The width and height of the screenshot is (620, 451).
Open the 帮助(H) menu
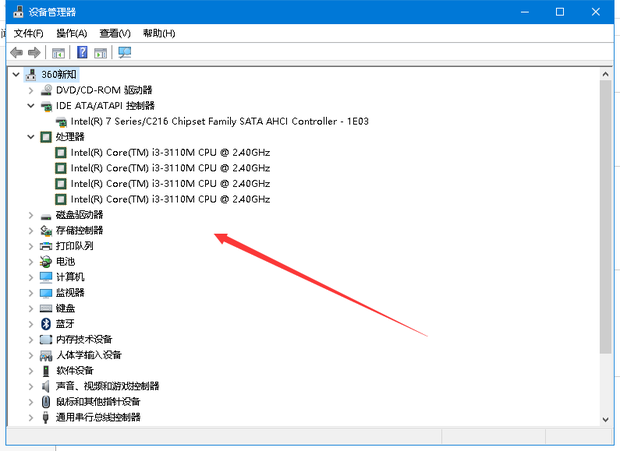(159, 33)
